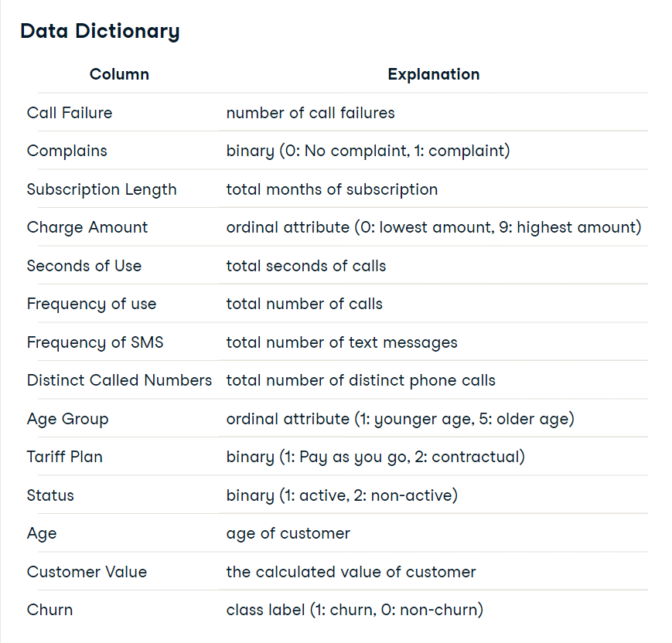Select the Subscription Length cell
This screenshot has width=672, height=643.
(101, 189)
